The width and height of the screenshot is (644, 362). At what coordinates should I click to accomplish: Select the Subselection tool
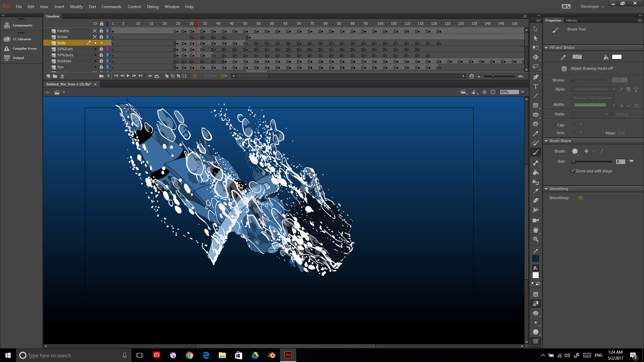(536, 38)
